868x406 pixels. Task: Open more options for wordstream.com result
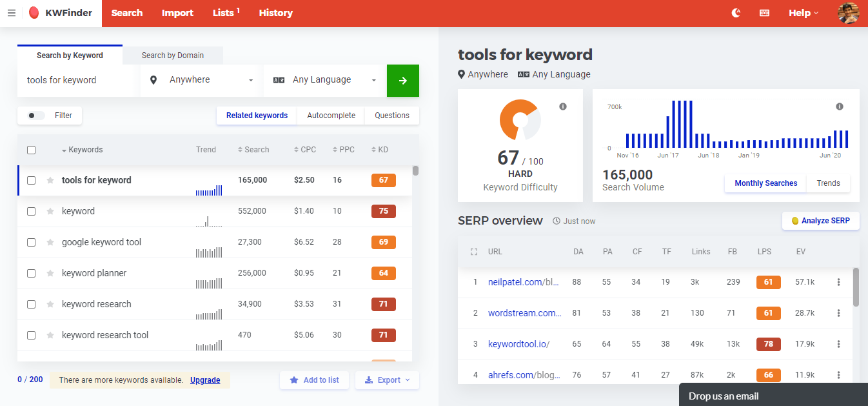[x=838, y=313]
